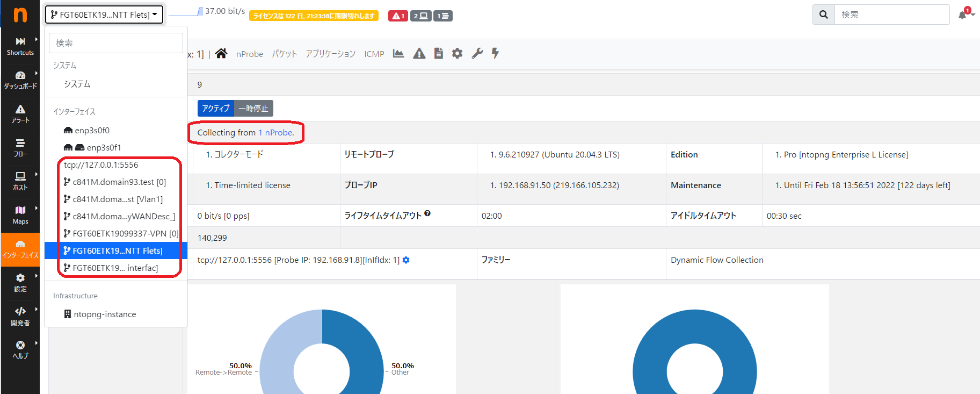
Task: Open the ヘルプ sidebar menu
Action: 20,350
